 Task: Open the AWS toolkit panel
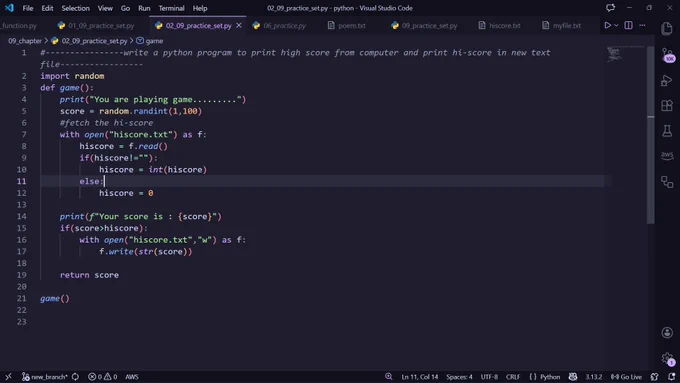pyautogui.click(x=667, y=156)
